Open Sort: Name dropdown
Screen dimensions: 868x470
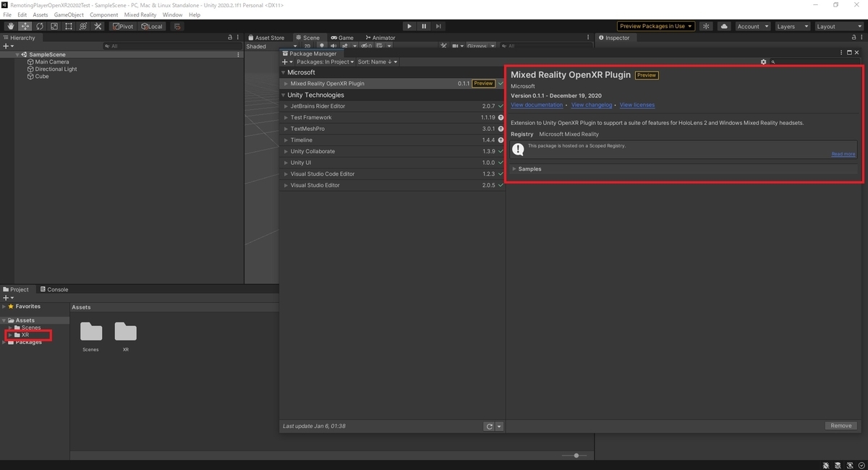tap(378, 61)
